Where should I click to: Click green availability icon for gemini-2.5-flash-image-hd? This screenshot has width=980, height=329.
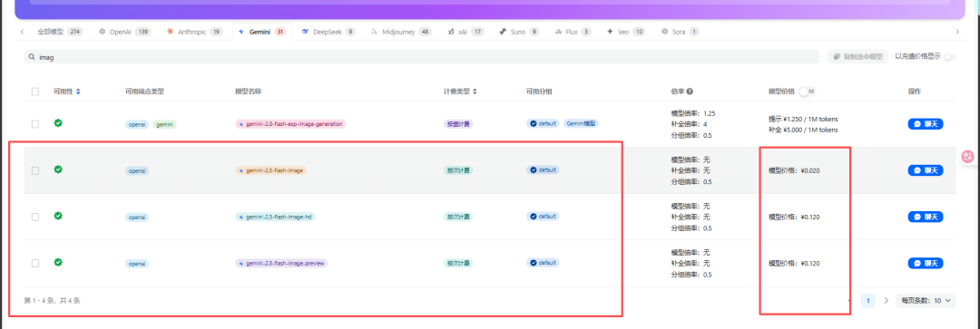(x=58, y=216)
